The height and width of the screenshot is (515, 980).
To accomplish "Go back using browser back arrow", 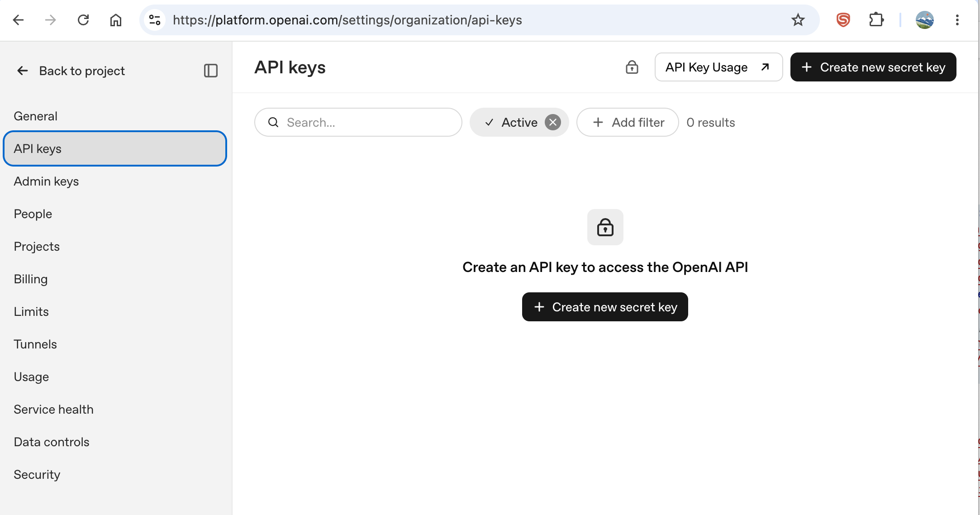I will (x=18, y=20).
